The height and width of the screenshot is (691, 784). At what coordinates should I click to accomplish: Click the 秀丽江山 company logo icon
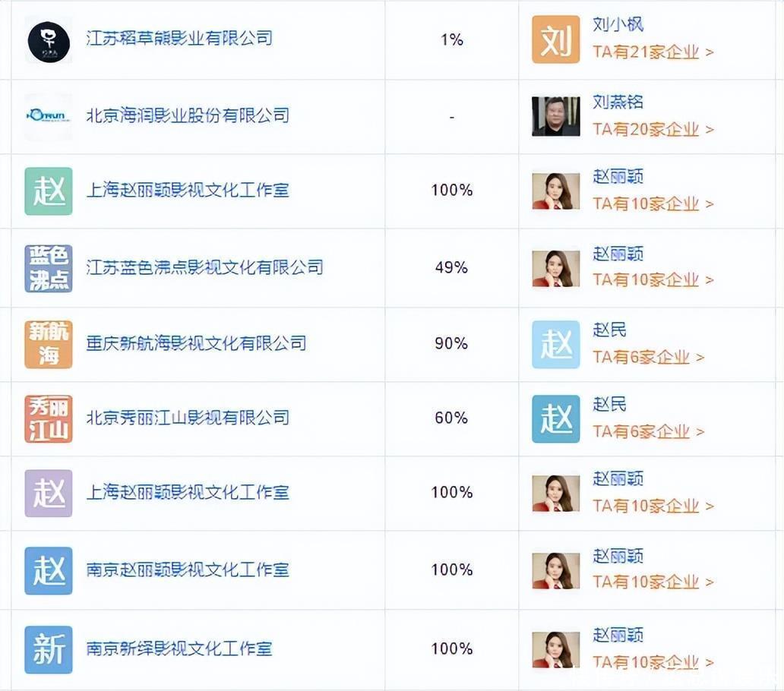point(49,418)
